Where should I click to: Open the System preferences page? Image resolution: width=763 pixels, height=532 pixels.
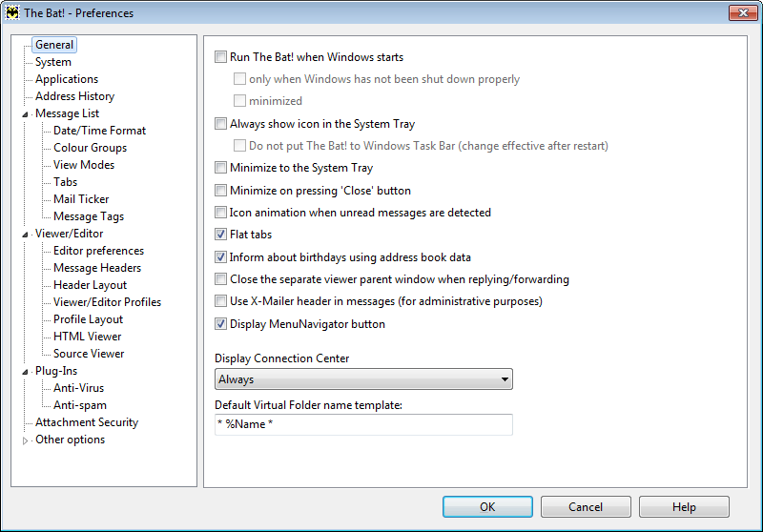[53, 62]
